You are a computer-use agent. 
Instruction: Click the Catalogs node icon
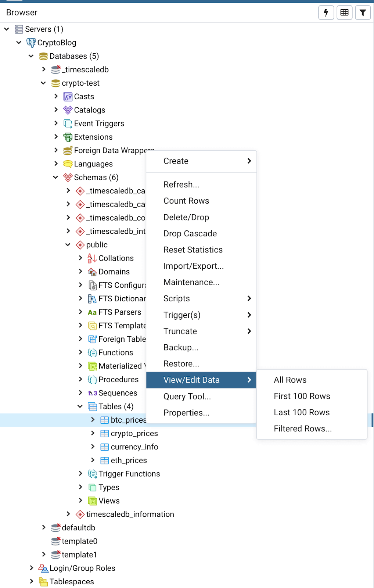tap(68, 110)
